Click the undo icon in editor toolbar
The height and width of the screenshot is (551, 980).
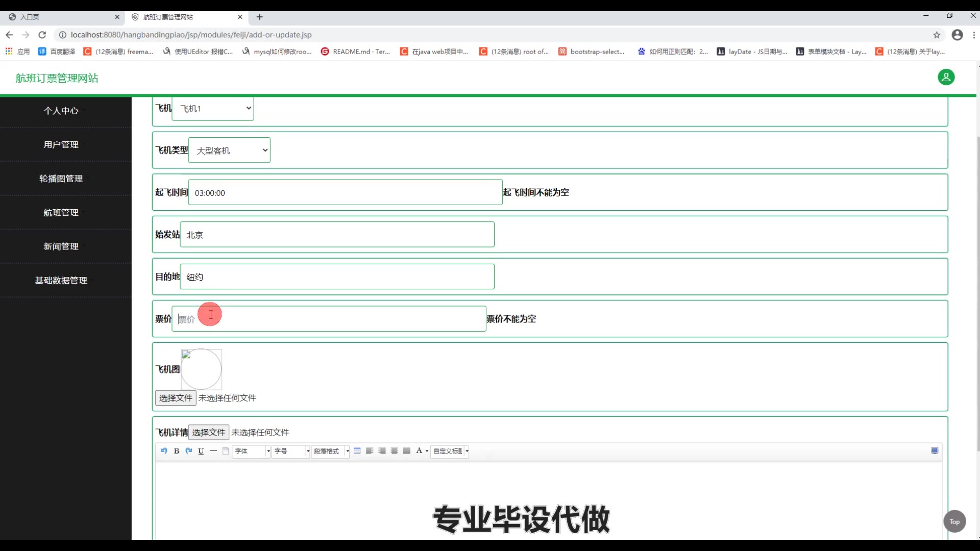click(164, 451)
